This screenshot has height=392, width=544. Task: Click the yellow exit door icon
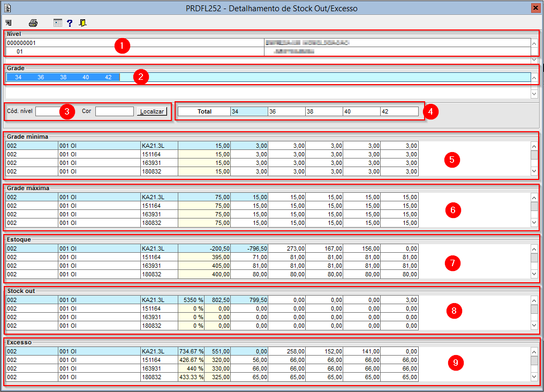82,23
